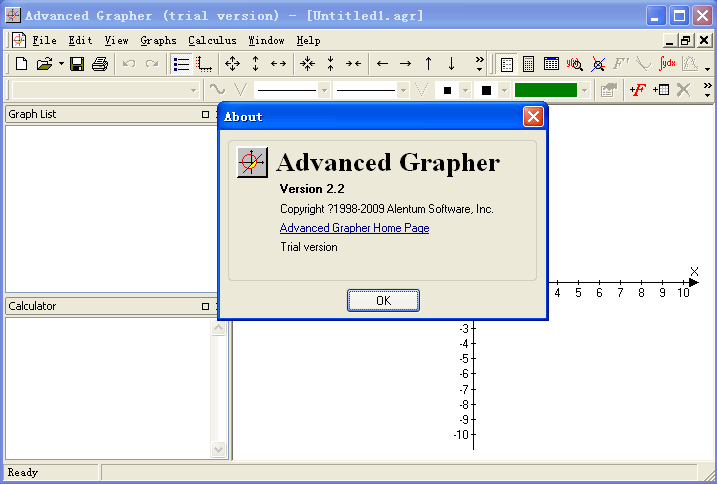Screen dimensions: 717x484
Task: Minimize the inner document window
Action: pyautogui.click(x=670, y=40)
